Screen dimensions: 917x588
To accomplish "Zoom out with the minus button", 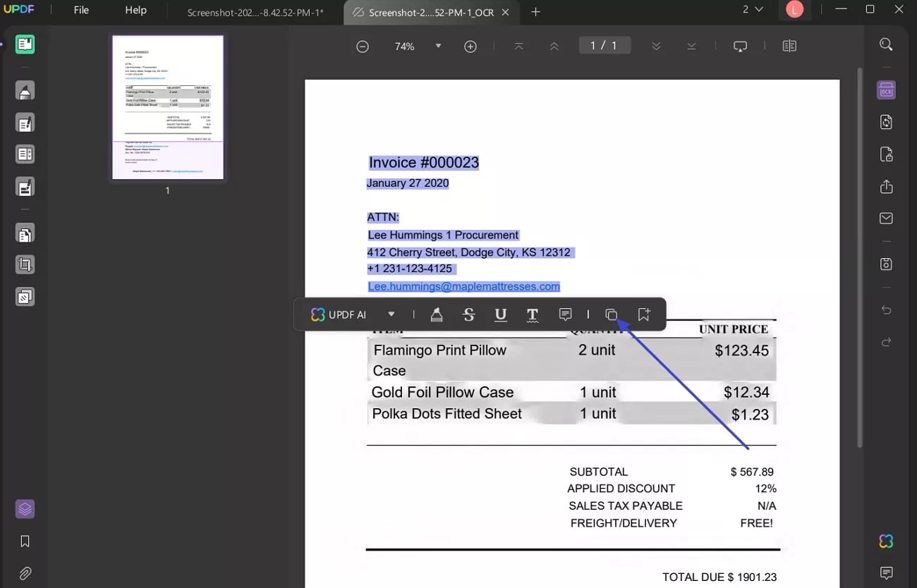I will [x=363, y=47].
